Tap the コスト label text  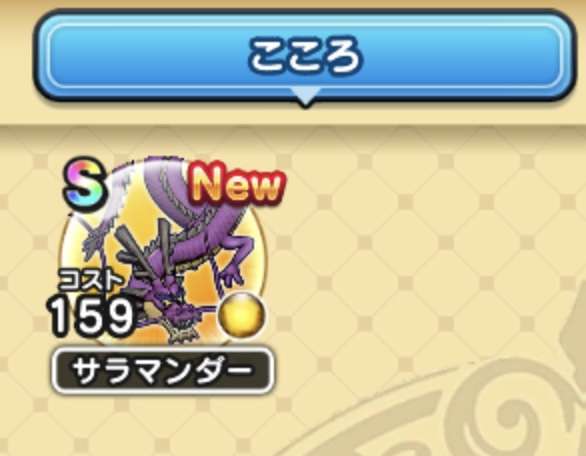tap(90, 281)
